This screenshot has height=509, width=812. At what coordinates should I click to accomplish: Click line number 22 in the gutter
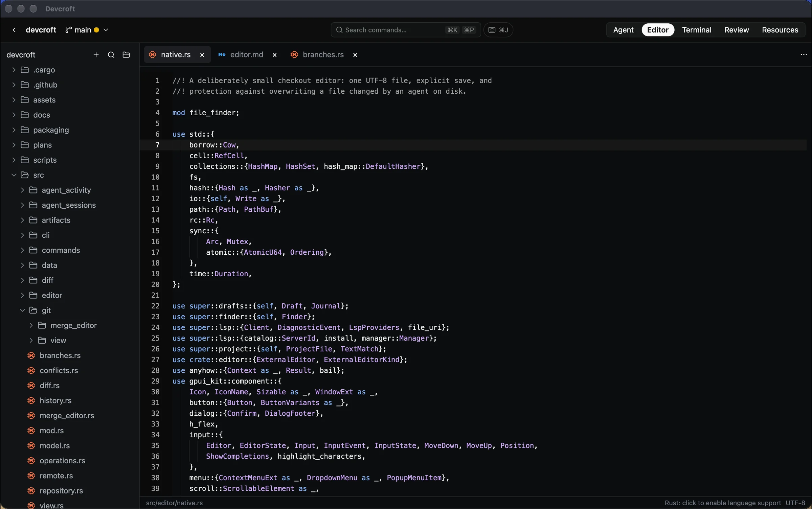(155, 306)
